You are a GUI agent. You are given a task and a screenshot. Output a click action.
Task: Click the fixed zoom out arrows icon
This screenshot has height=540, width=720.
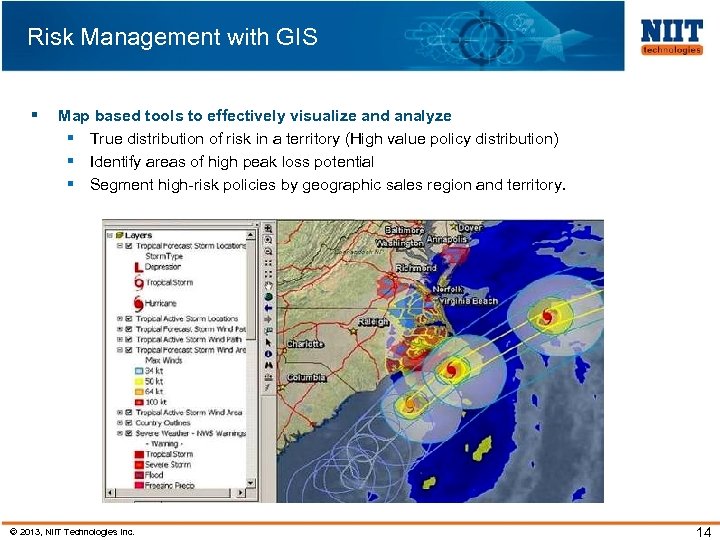click(269, 274)
